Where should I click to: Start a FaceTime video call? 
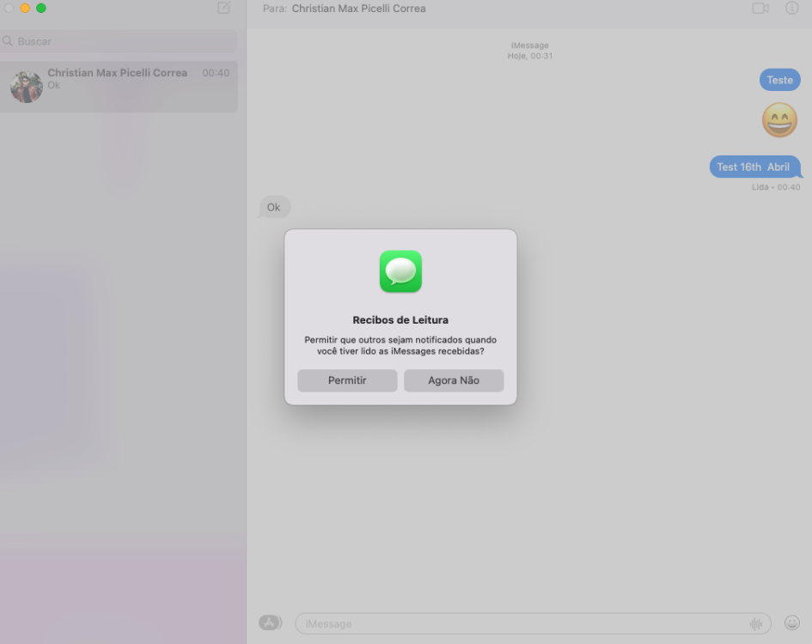click(760, 9)
